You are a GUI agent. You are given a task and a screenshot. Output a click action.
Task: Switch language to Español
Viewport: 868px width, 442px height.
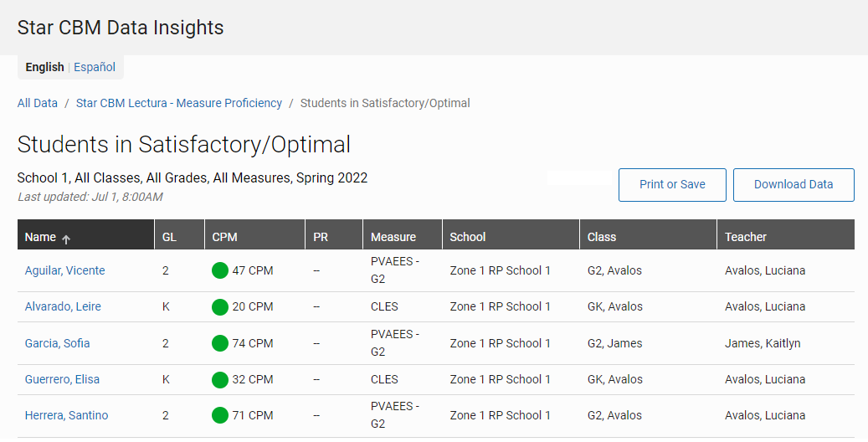point(95,67)
